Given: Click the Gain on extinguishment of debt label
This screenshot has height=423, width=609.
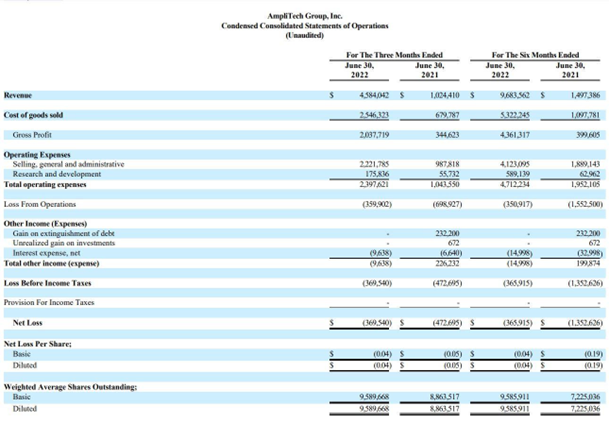Looking at the screenshot, I should (x=63, y=233).
